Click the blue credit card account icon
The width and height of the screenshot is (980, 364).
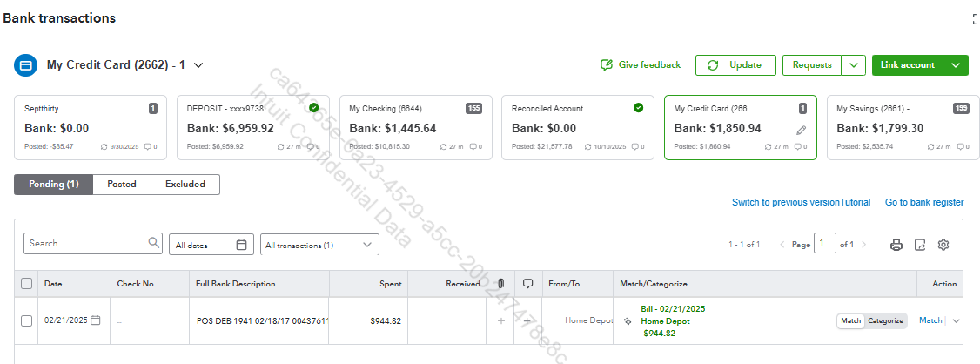26,65
